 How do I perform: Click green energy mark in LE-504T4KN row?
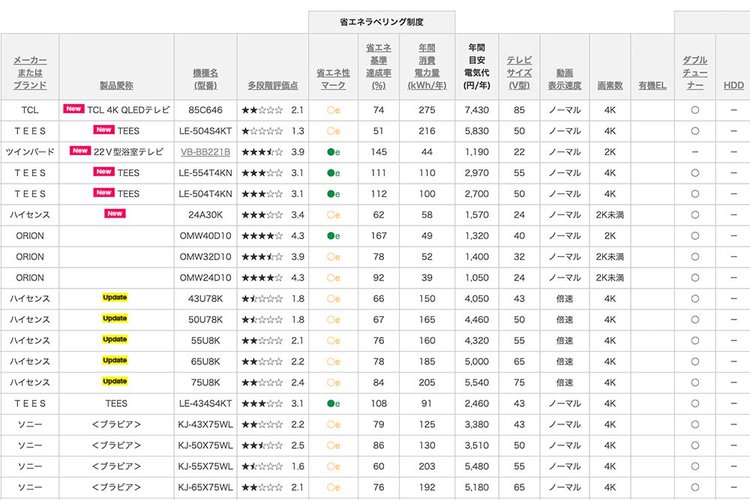click(333, 194)
